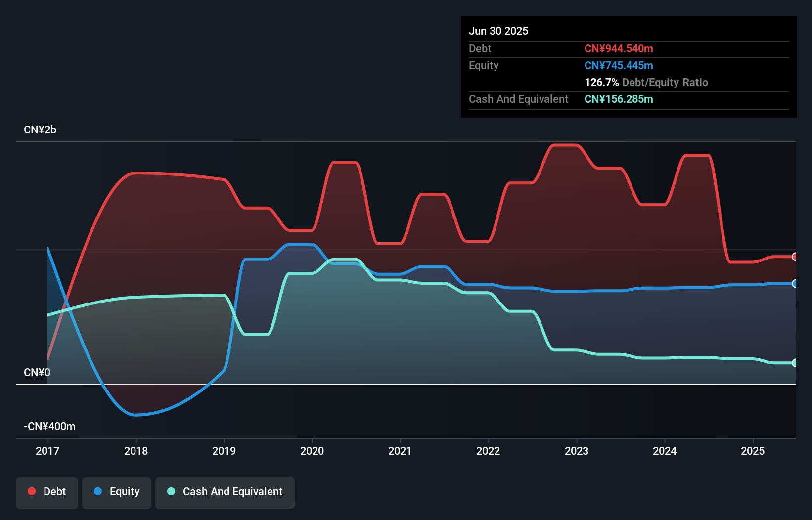This screenshot has width=812, height=520.
Task: Click the 2025 x-axis label
Action: [753, 451]
